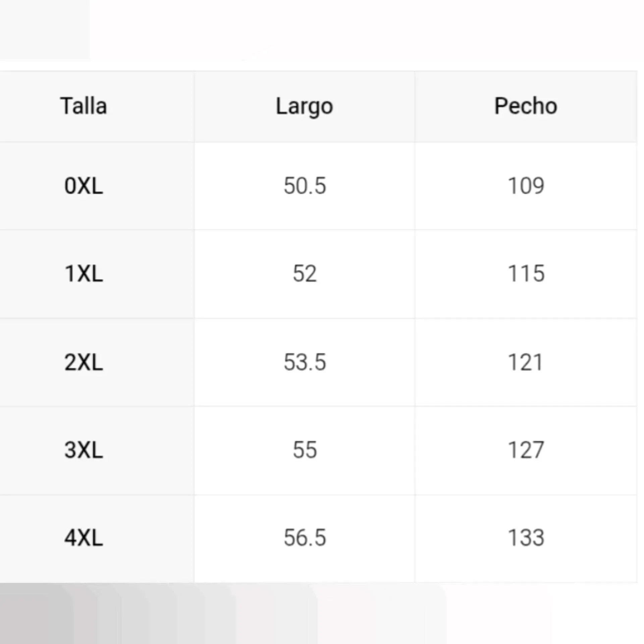Select the 3XL size row label
Screen dimensions: 644x644
click(84, 450)
